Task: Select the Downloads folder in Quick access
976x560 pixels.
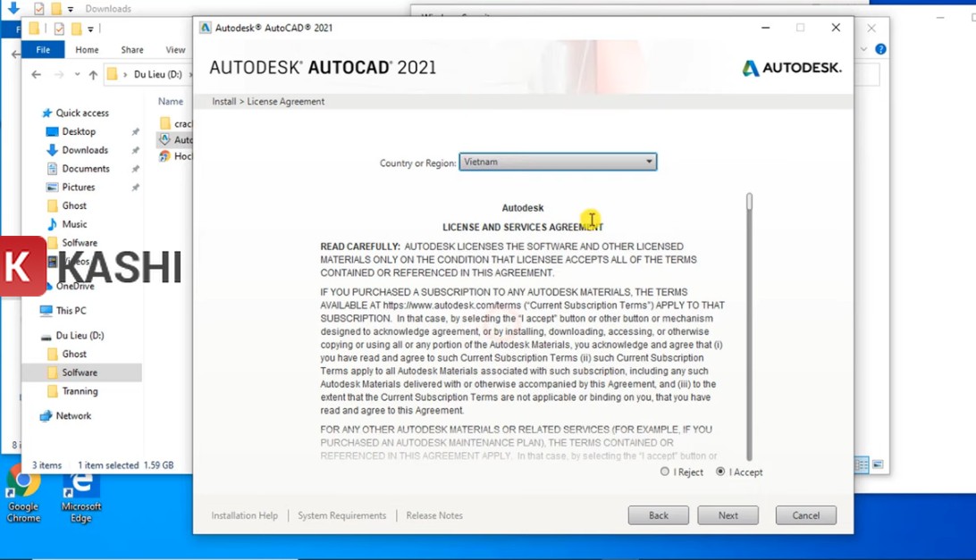Action: (x=85, y=150)
